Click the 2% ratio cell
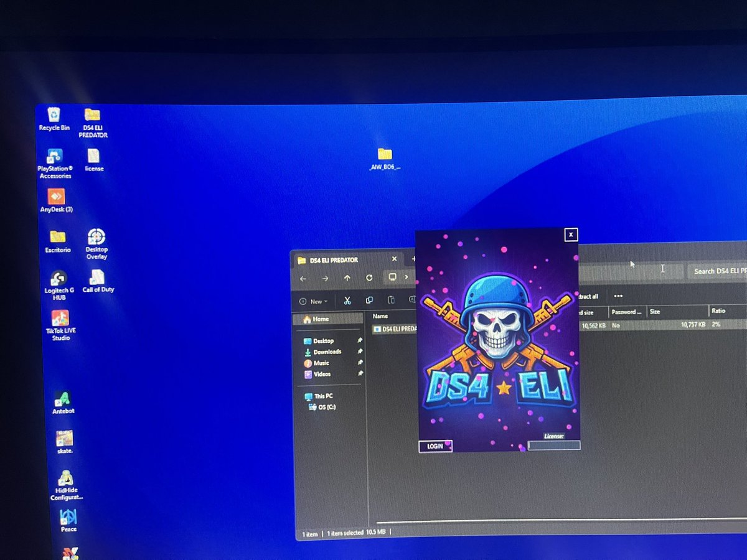Screen dimensions: 747x560 716,324
